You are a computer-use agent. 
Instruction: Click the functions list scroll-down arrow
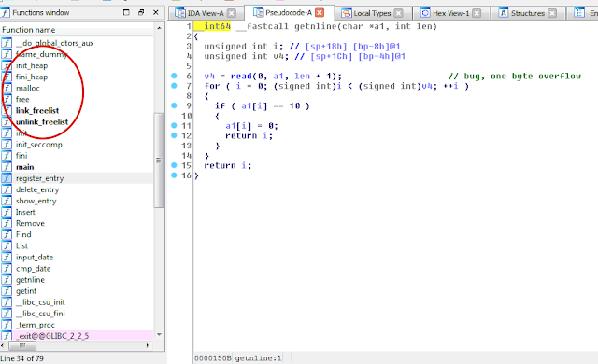[159, 335]
